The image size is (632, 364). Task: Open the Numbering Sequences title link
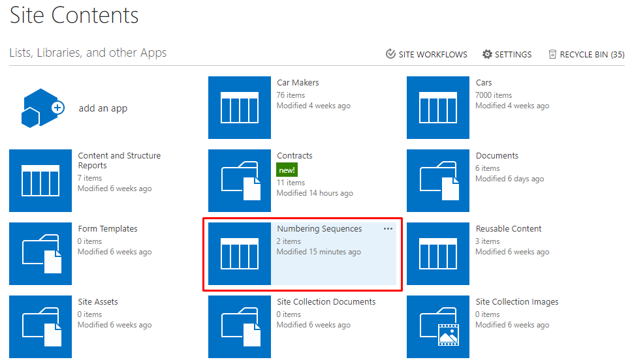(x=319, y=229)
